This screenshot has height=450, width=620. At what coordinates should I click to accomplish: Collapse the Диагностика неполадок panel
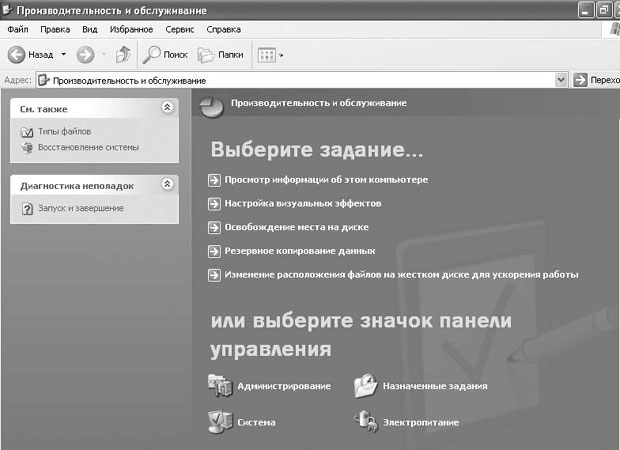[167, 184]
